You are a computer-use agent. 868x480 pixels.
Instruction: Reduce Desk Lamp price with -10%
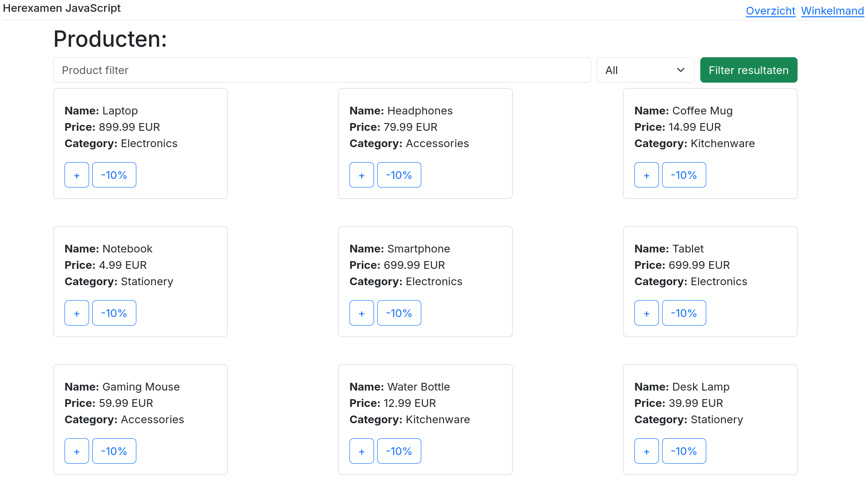[683, 451]
